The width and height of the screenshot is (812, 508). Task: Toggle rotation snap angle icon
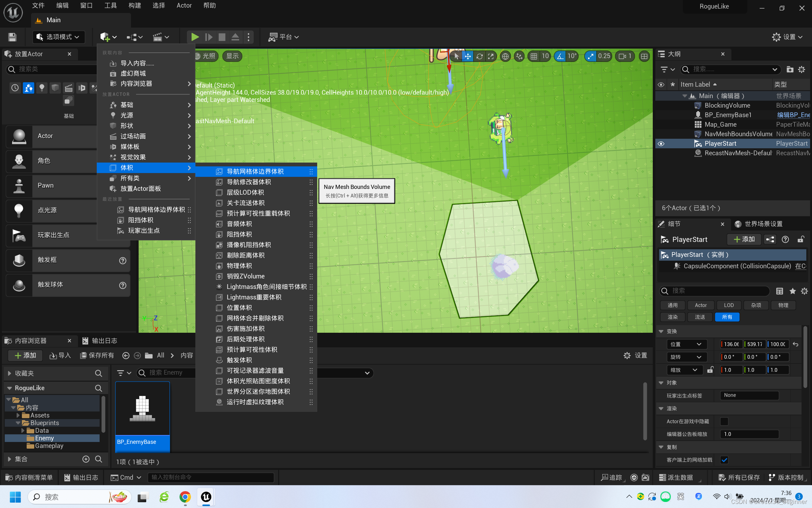[560, 56]
